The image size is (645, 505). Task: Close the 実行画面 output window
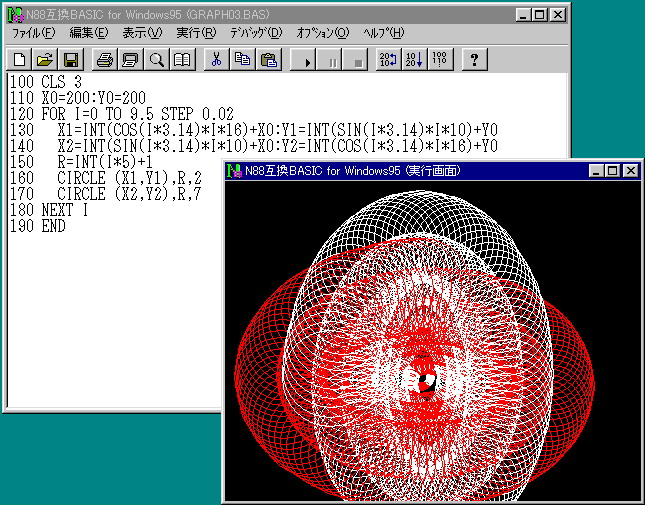pos(631,171)
